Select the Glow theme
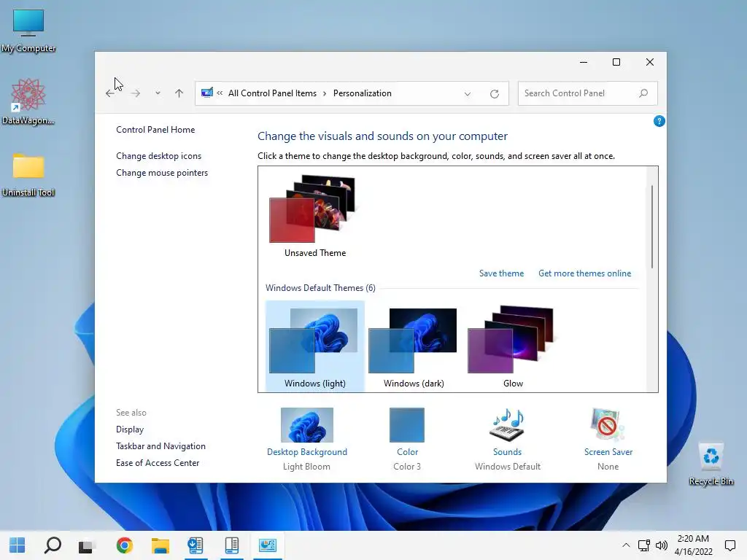Image resolution: width=747 pixels, height=560 pixels. click(513, 346)
